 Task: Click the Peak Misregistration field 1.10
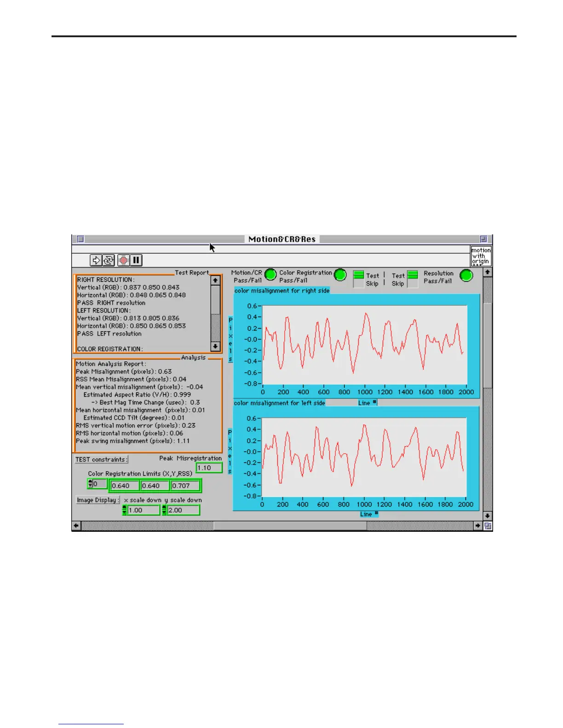[x=209, y=468]
